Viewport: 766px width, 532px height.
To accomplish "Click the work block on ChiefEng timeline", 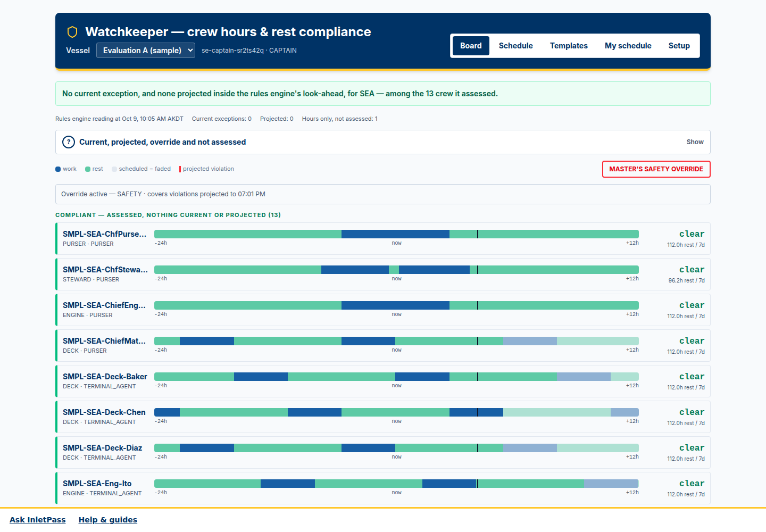I will 395,305.
